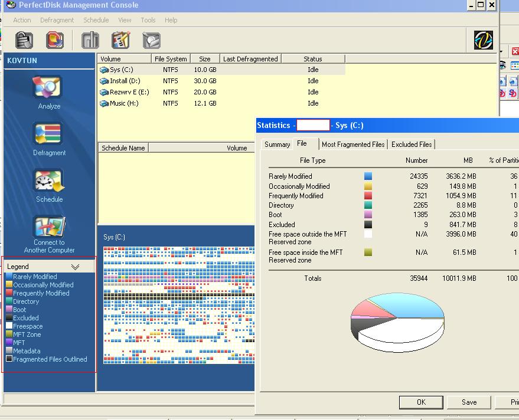Click the 3996.0 MB free space value

click(461, 234)
